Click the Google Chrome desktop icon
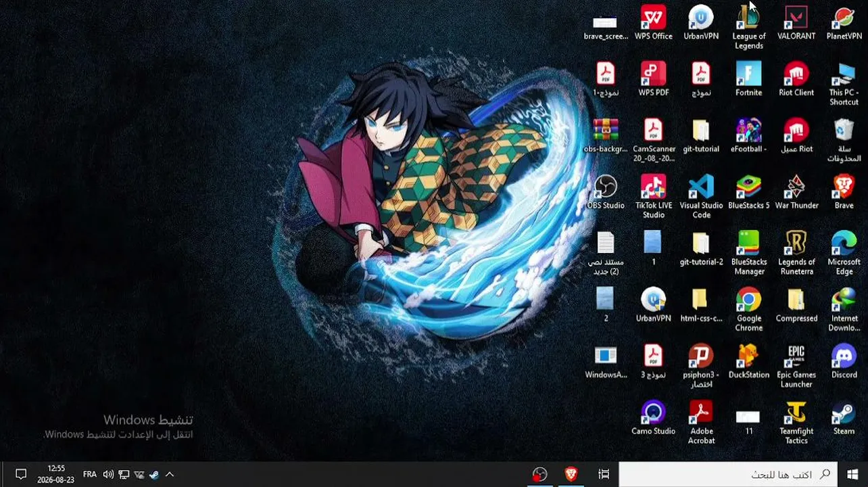Viewport: 868px width, 487px height. click(x=748, y=310)
